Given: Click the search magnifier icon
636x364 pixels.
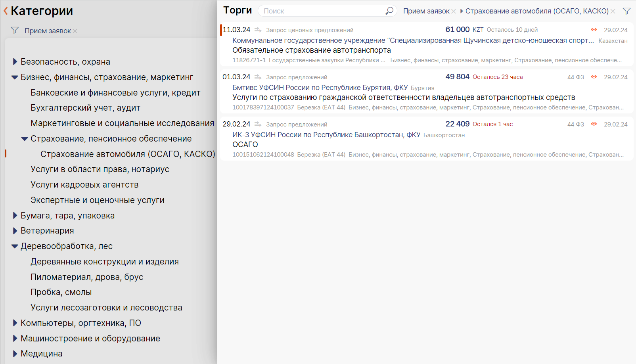Looking at the screenshot, I should pyautogui.click(x=389, y=11).
